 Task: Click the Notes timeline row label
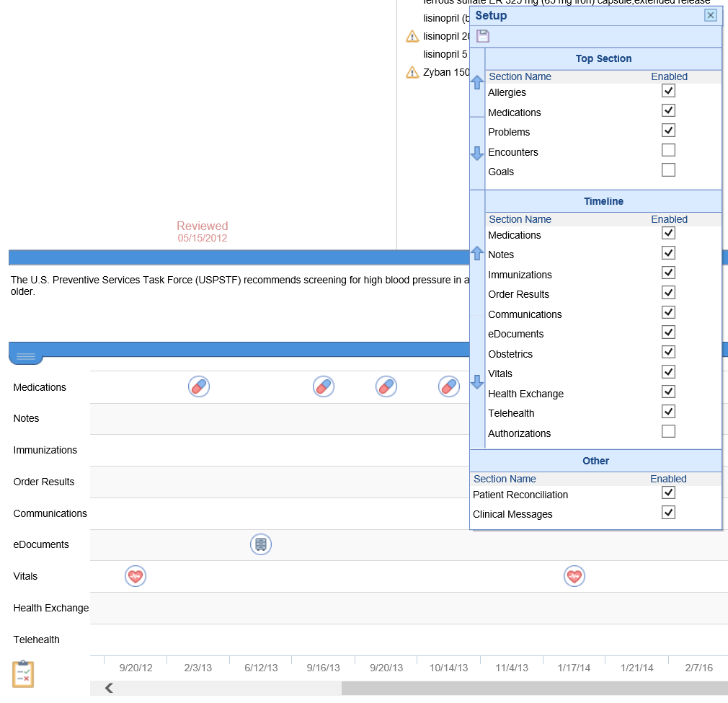(x=26, y=418)
